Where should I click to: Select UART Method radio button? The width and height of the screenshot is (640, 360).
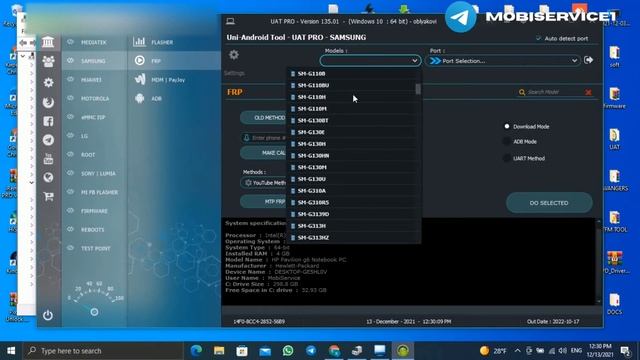point(507,158)
